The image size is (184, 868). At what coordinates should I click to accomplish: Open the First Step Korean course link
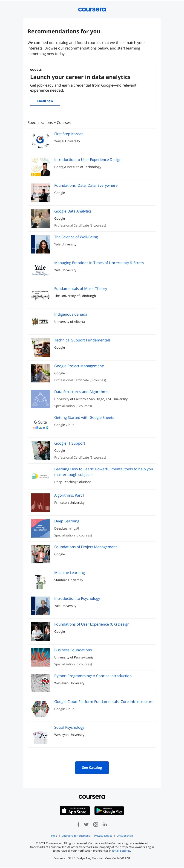tap(69, 134)
